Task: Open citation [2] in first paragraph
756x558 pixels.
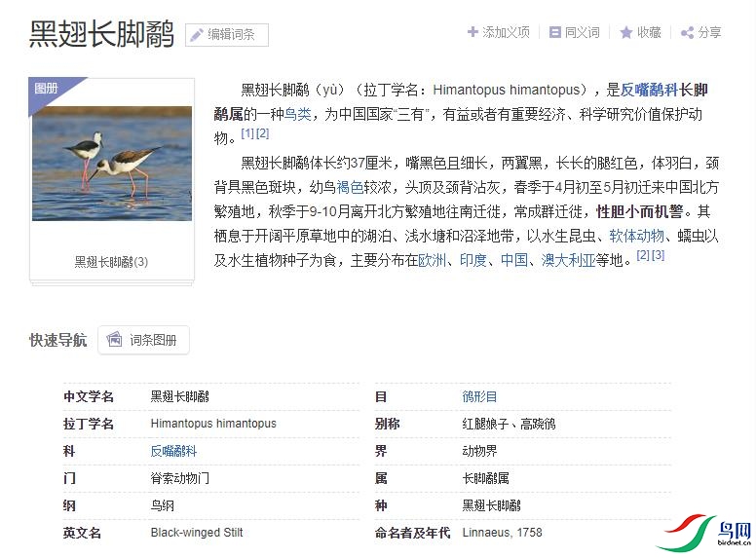Action: [x=262, y=133]
